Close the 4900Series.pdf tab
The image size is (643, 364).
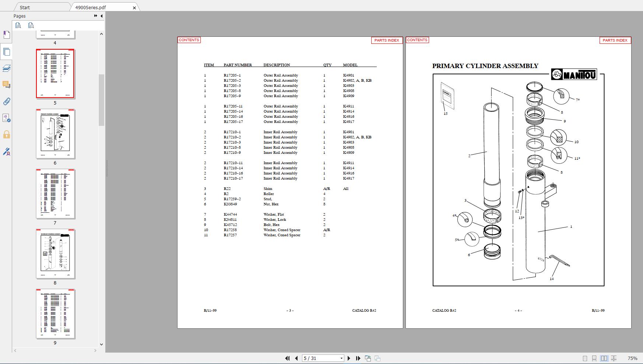click(x=134, y=8)
